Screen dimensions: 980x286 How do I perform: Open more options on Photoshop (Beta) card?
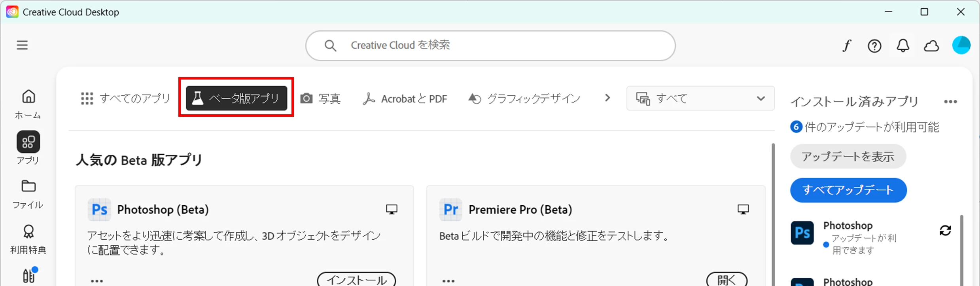[97, 281]
